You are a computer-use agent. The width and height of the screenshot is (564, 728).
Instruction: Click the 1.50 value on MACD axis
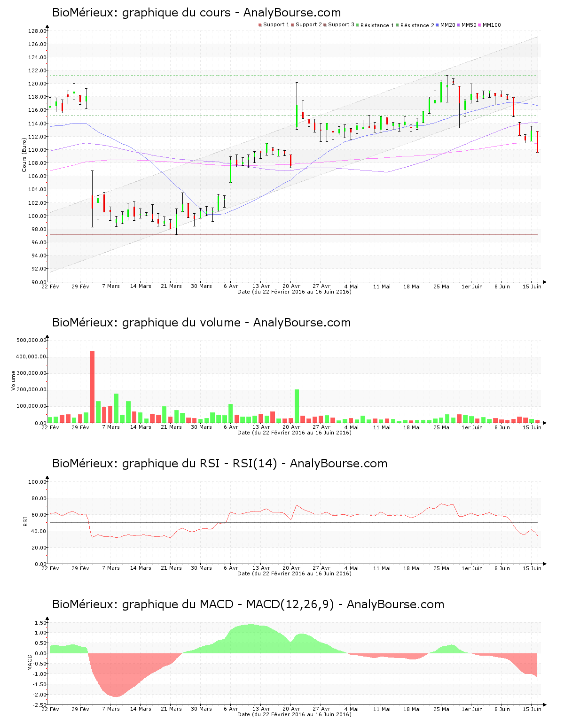point(40,623)
